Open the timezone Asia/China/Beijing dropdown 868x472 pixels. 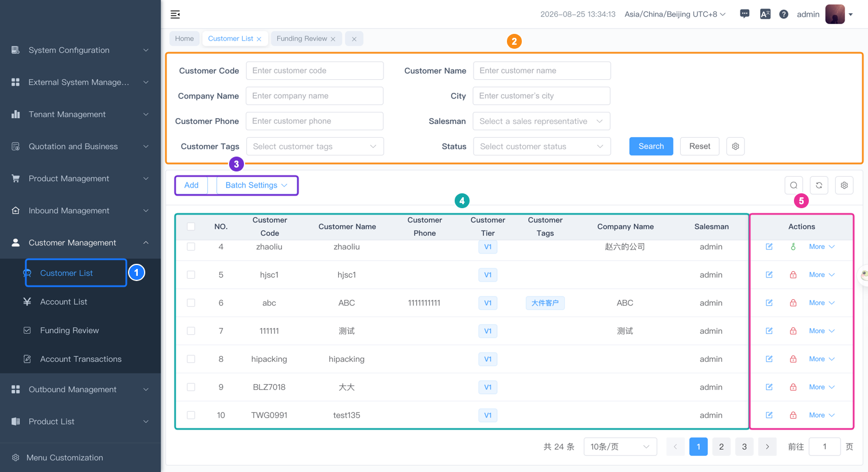click(675, 14)
